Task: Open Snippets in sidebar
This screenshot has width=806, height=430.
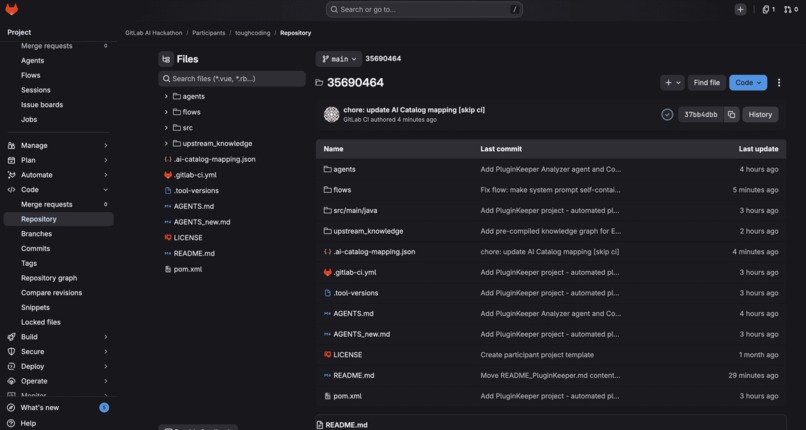Action: coord(35,307)
